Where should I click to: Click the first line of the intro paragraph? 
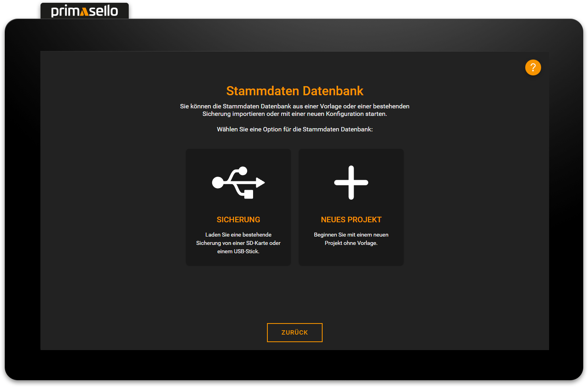294,106
